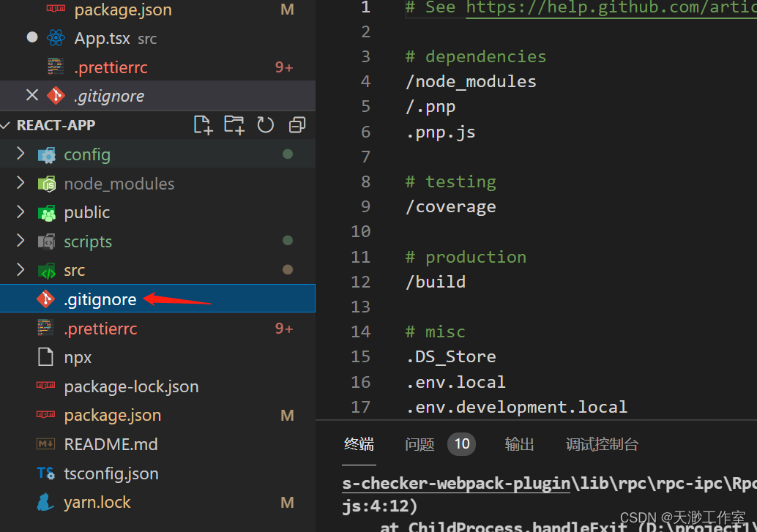Refresh the explorer with the circular arrow icon
Viewport: 757px width, 532px height.
pos(265,125)
